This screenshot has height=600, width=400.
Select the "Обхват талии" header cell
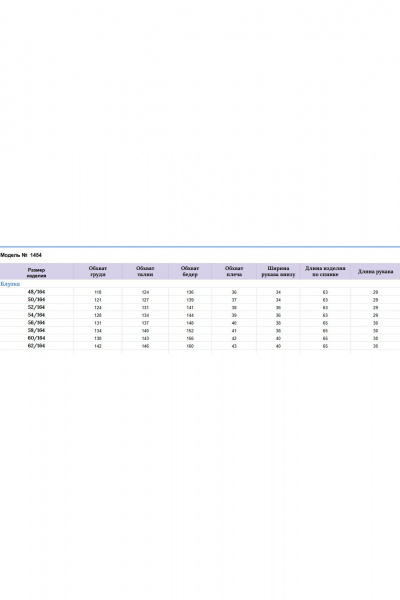coord(145,271)
